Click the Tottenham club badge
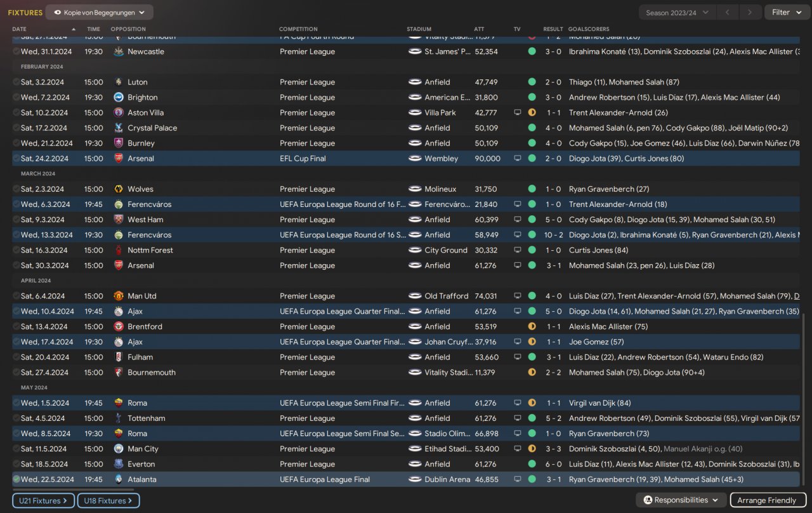The height and width of the screenshot is (513, 812). 118,418
